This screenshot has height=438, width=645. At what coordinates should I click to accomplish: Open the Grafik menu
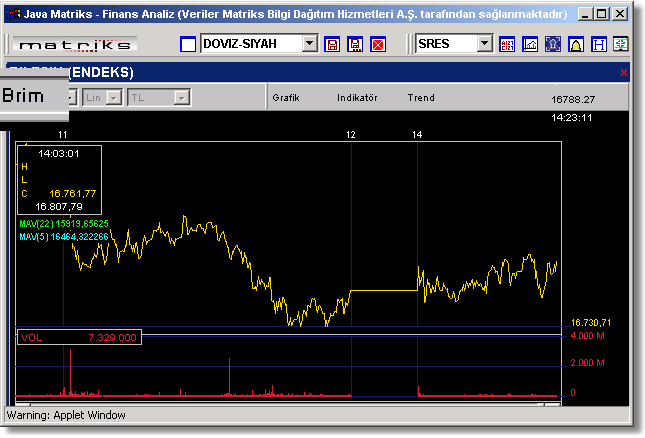(x=286, y=98)
